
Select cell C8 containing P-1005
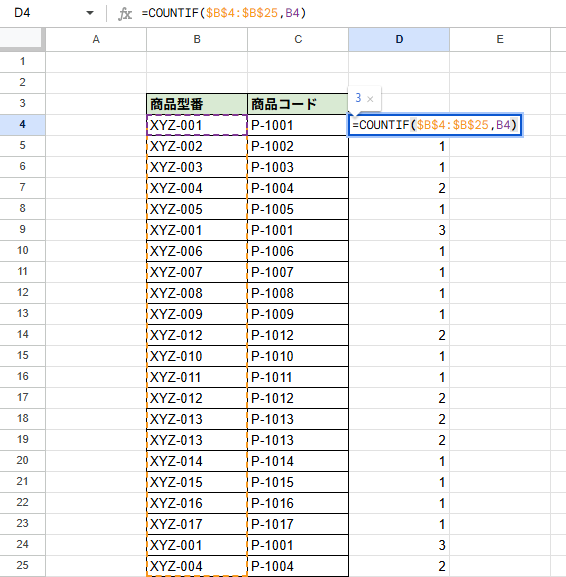[298, 209]
